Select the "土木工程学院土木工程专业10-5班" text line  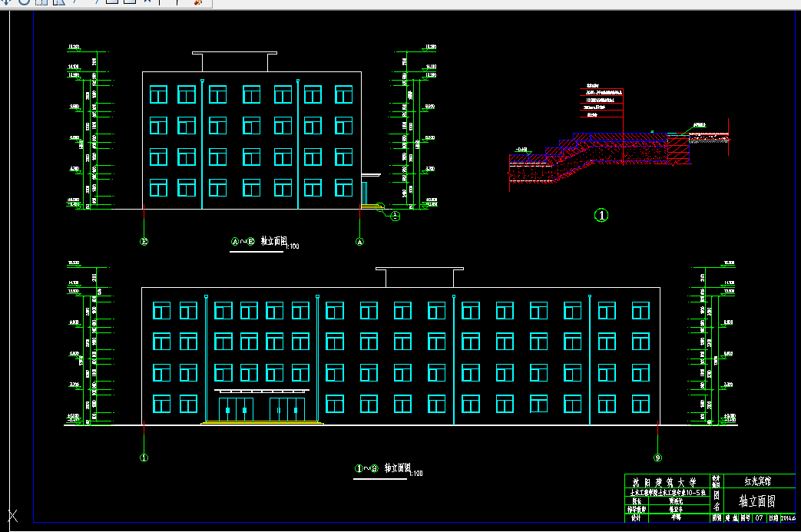(667, 493)
